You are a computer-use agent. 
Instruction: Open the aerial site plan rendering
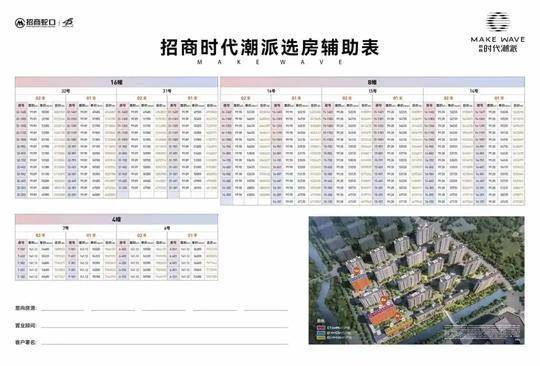point(416,280)
